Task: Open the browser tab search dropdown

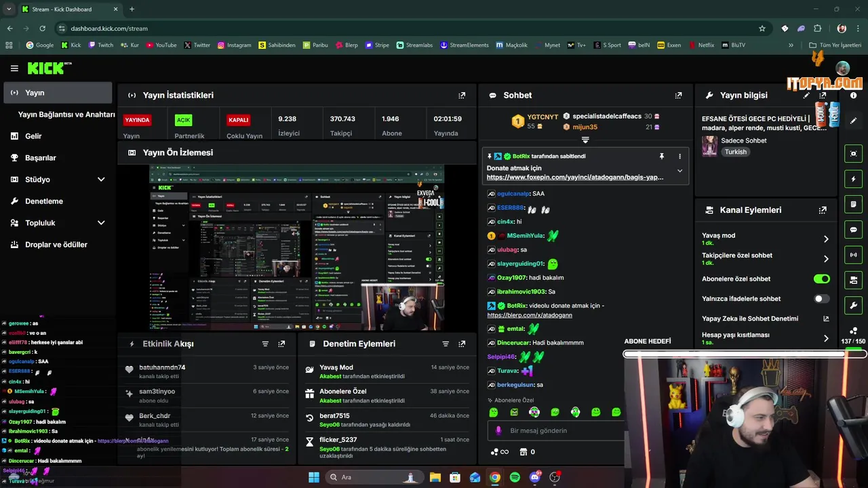Action: click(x=9, y=9)
